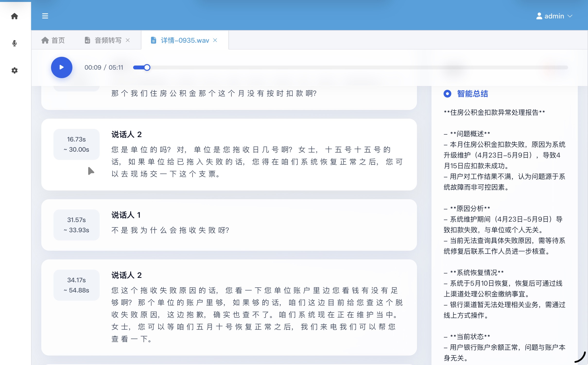Close the 音频转写 tab
The image size is (588, 365).
pos(128,40)
